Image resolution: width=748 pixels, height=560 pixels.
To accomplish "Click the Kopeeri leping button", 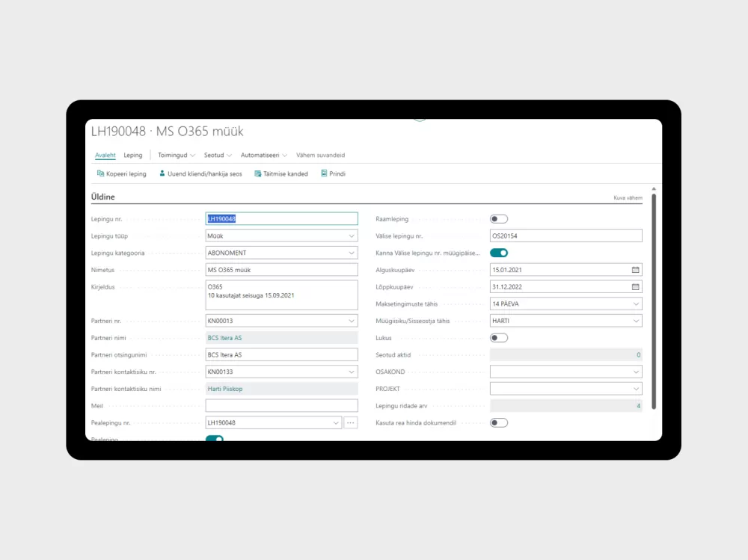I will click(122, 173).
